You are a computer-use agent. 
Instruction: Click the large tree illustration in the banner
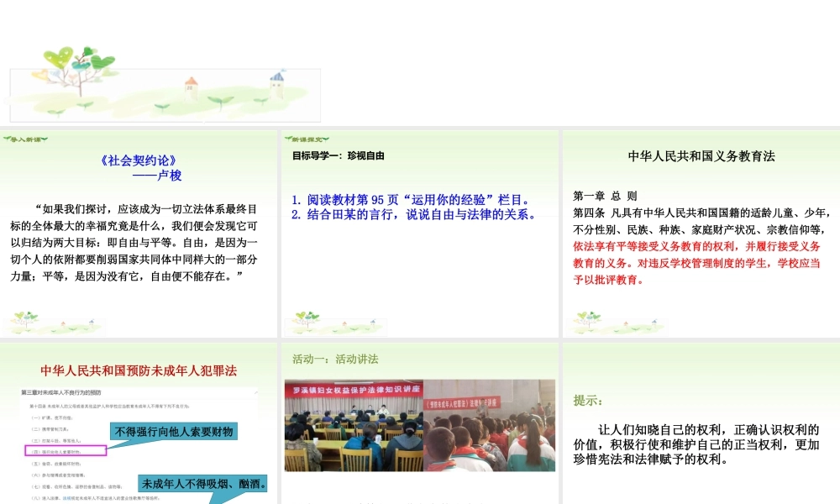tap(76, 71)
